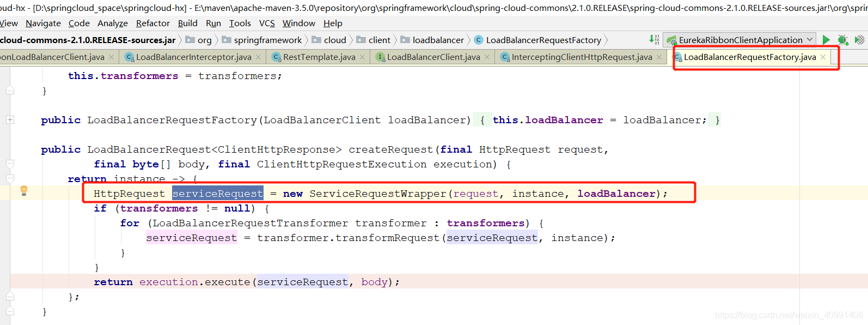Click fold end marker at lambda closing '};'
The width and height of the screenshot is (868, 325).
pos(10,297)
